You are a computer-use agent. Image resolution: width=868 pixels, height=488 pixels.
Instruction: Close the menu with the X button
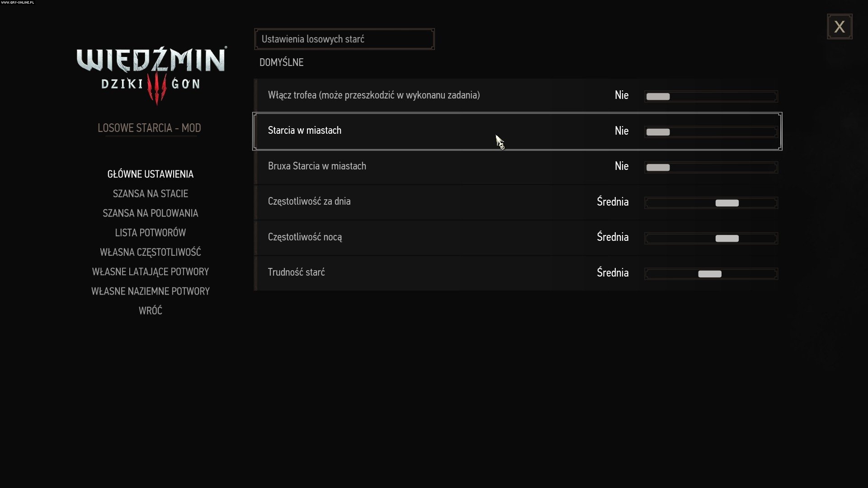tap(840, 27)
